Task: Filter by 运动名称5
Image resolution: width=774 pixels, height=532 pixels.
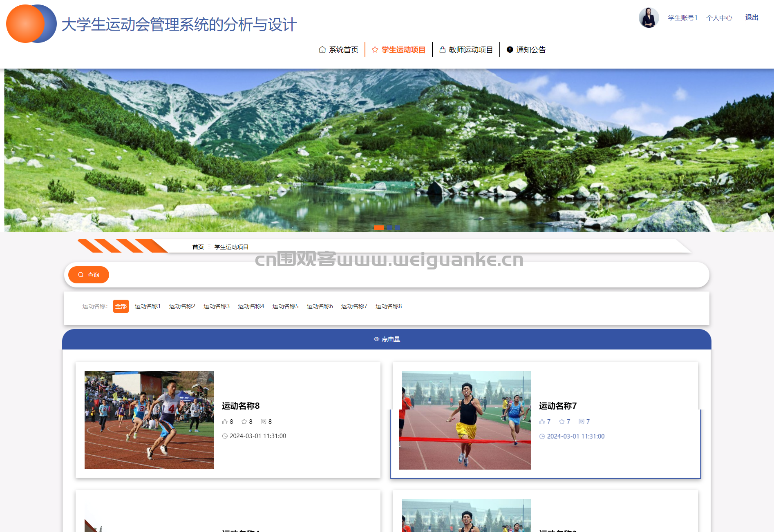Action: (x=286, y=306)
